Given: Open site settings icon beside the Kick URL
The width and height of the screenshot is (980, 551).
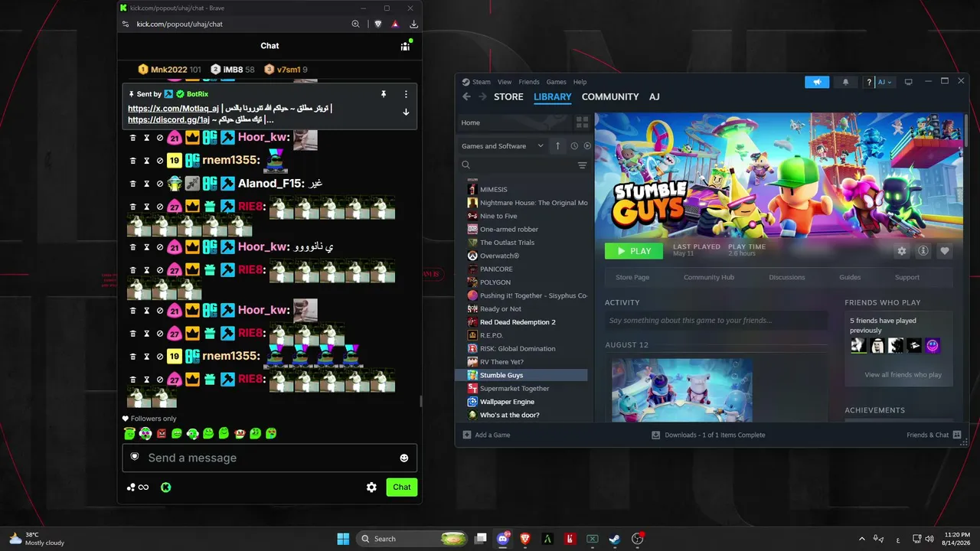Looking at the screenshot, I should tap(126, 24).
